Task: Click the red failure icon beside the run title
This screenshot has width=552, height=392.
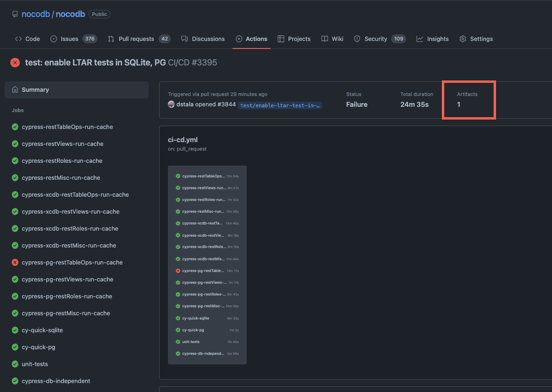Action: [x=15, y=62]
